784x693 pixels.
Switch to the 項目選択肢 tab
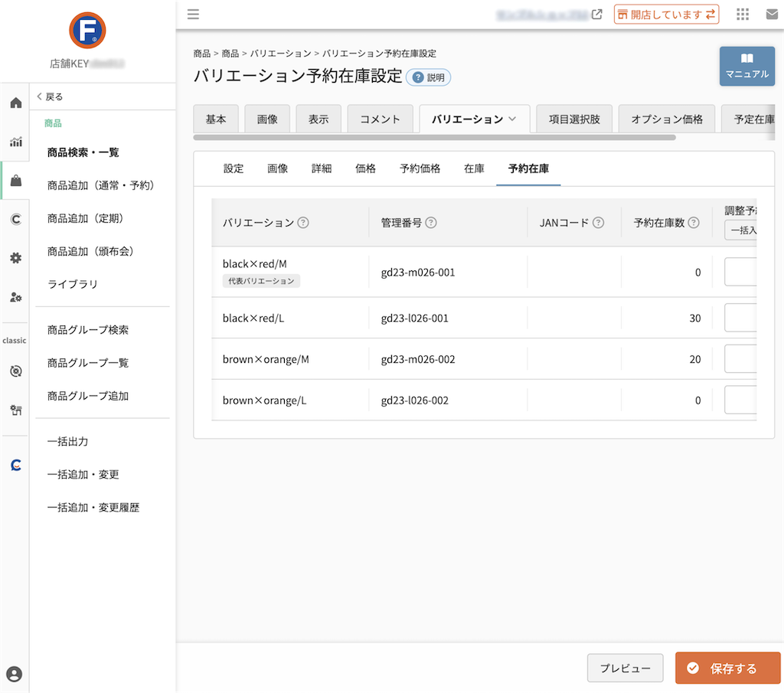(574, 119)
